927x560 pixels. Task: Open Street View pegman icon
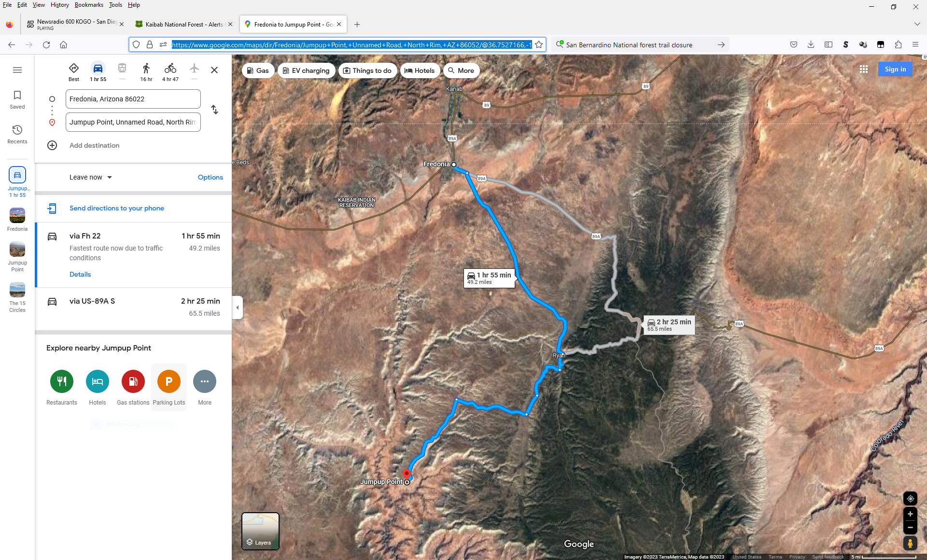pos(910,544)
